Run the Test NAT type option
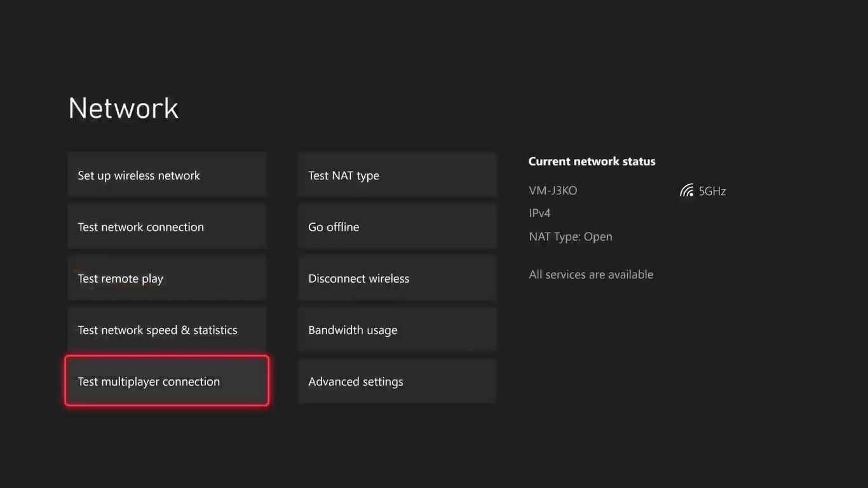Image resolution: width=868 pixels, height=488 pixels. [x=397, y=175]
